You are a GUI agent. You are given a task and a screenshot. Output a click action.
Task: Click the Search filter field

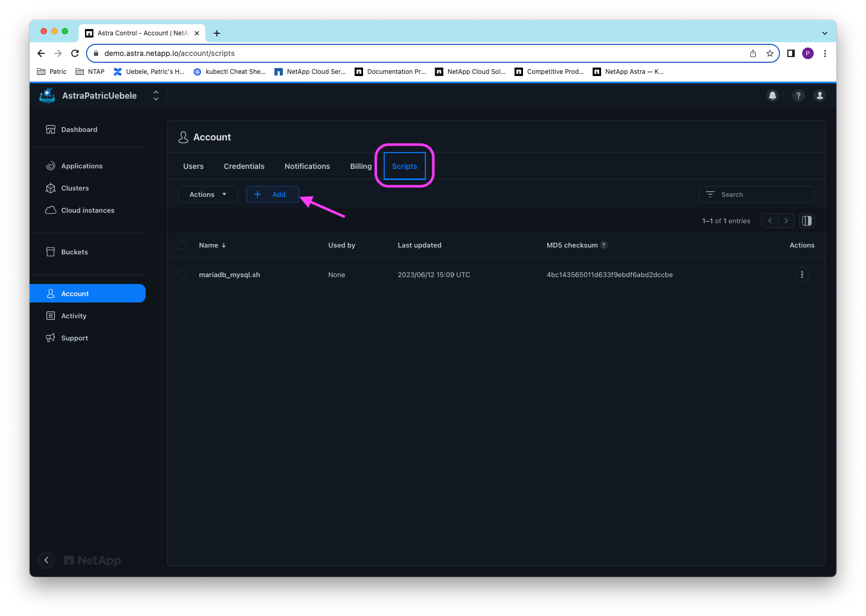coord(757,194)
